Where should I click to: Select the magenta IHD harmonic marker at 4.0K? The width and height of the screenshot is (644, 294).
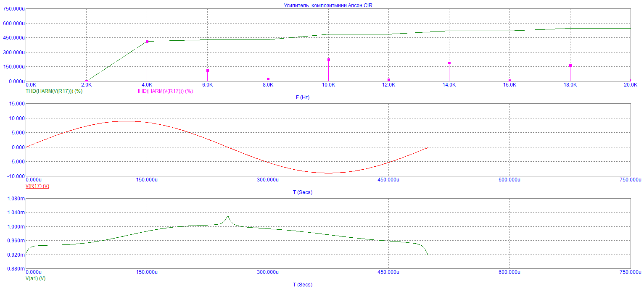click(x=147, y=42)
